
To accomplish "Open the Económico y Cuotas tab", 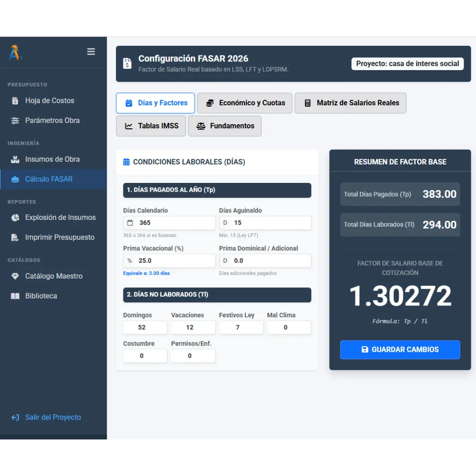I will tap(245, 103).
